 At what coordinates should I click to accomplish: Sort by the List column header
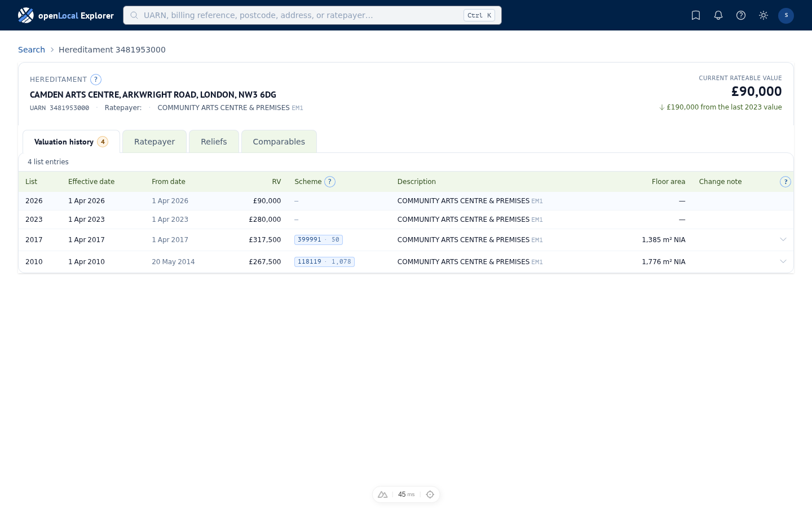31,182
